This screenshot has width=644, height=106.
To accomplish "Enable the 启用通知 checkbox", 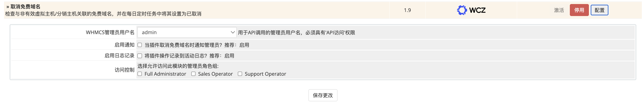I will pos(140,45).
